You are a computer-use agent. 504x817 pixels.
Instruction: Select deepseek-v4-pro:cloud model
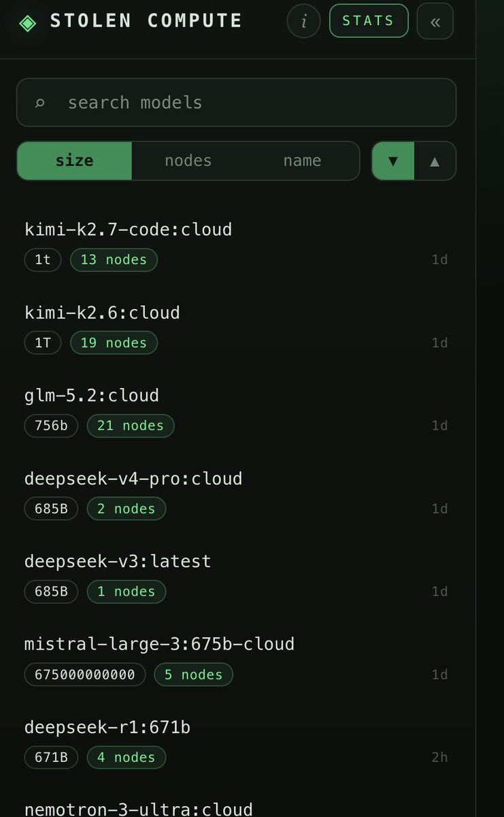coord(133,479)
